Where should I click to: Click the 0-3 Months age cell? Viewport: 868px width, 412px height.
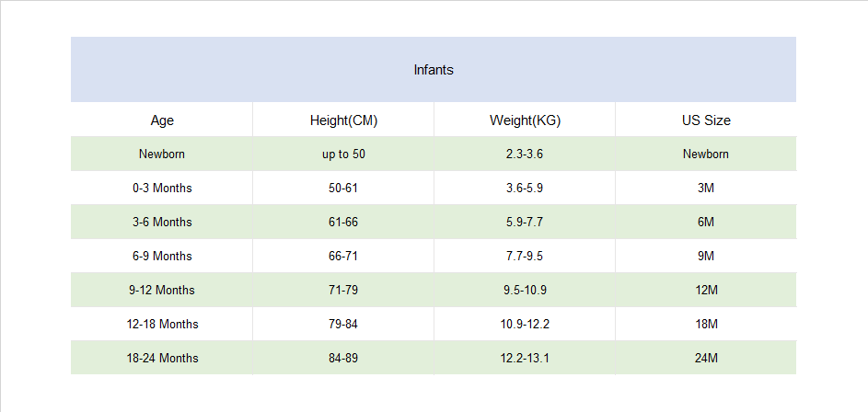coord(162,188)
